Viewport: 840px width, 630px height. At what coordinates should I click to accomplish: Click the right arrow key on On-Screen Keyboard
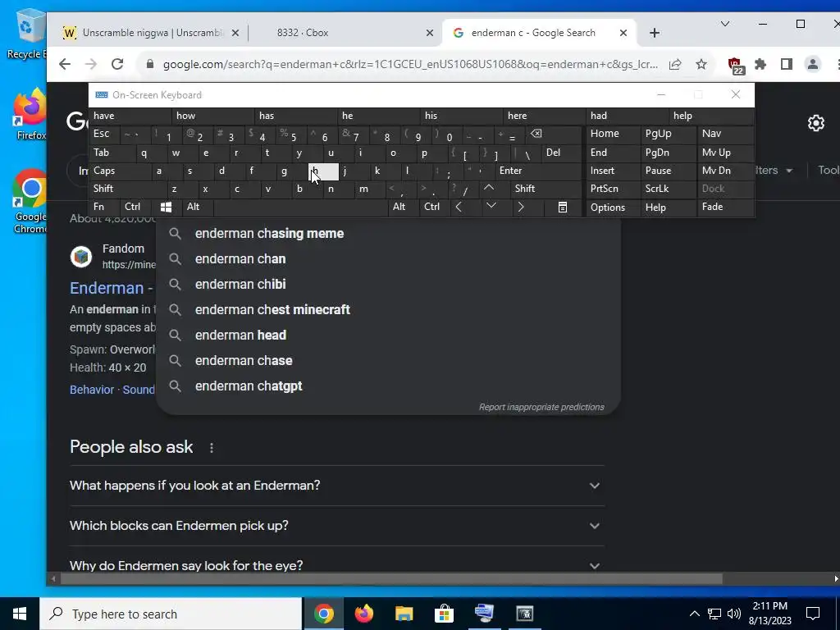coord(521,207)
